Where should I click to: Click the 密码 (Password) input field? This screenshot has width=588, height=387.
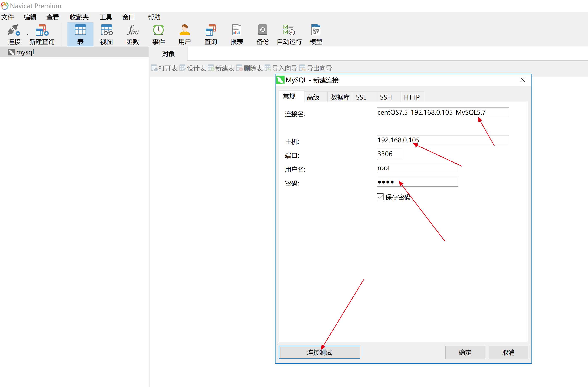(x=417, y=182)
